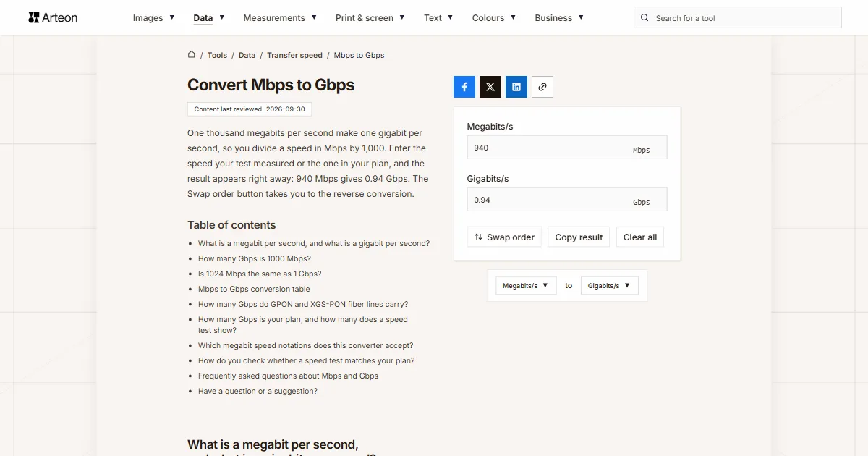
Task: Jump to 'Is 1024 Mbps the same as 1 Gbps?'
Action: pos(260,274)
